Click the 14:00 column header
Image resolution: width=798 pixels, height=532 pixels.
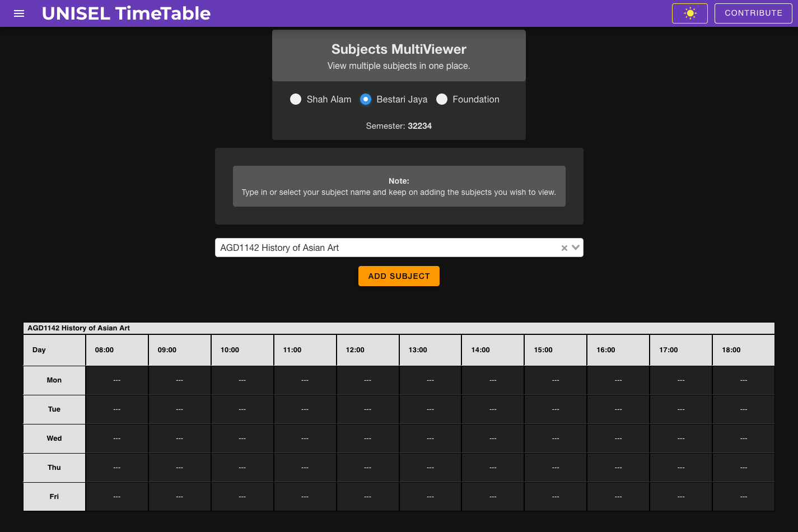coord(493,350)
